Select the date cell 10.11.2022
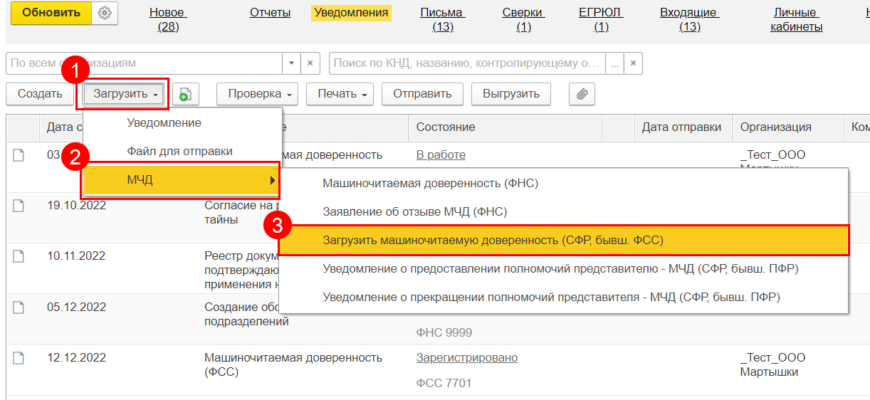Screen dimensions: 870x400 click(76, 256)
